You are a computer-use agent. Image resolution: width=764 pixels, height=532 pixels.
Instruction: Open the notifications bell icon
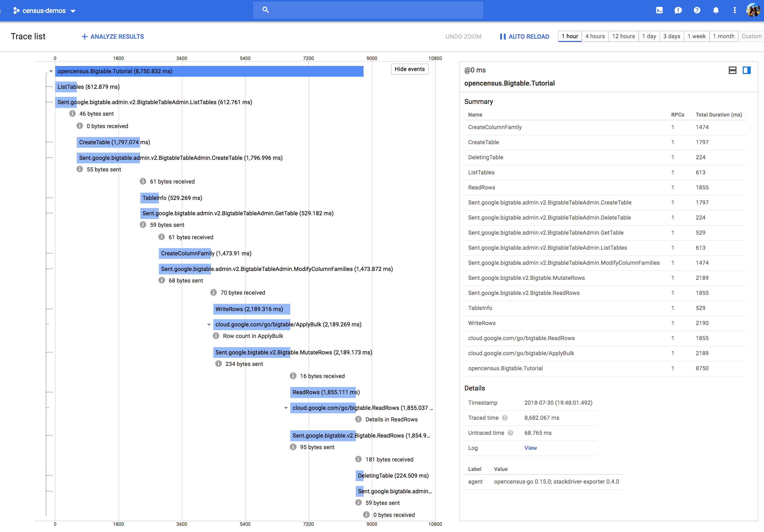coord(716,10)
